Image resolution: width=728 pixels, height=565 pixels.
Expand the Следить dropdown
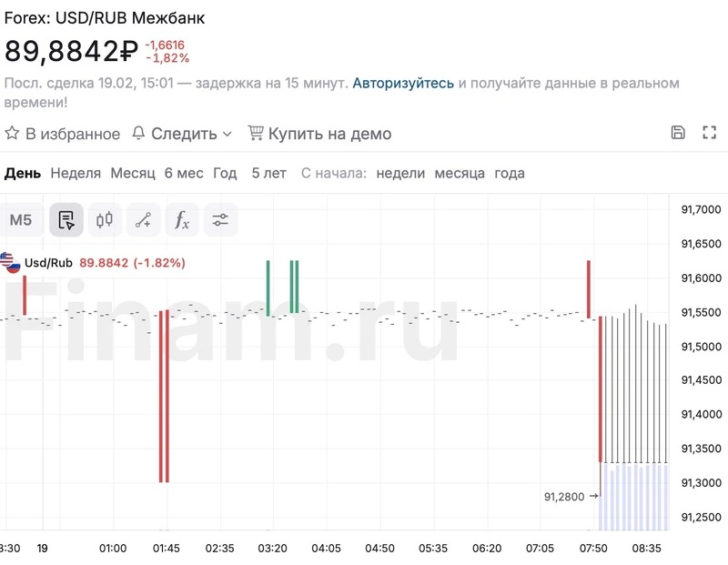pyautogui.click(x=182, y=134)
